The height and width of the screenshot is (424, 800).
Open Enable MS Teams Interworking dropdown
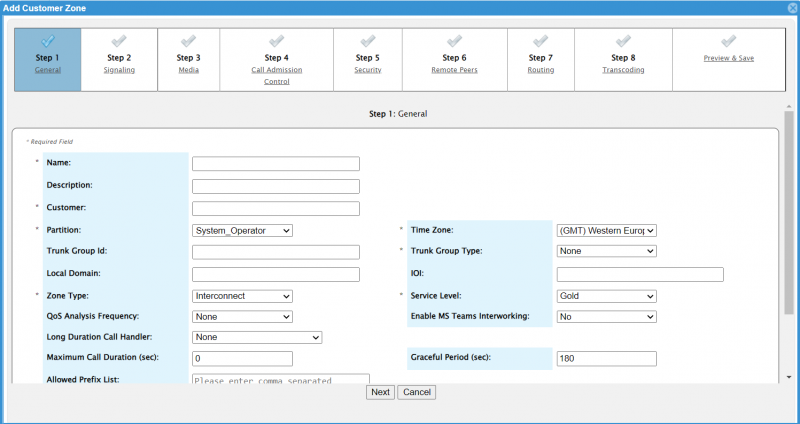point(607,317)
